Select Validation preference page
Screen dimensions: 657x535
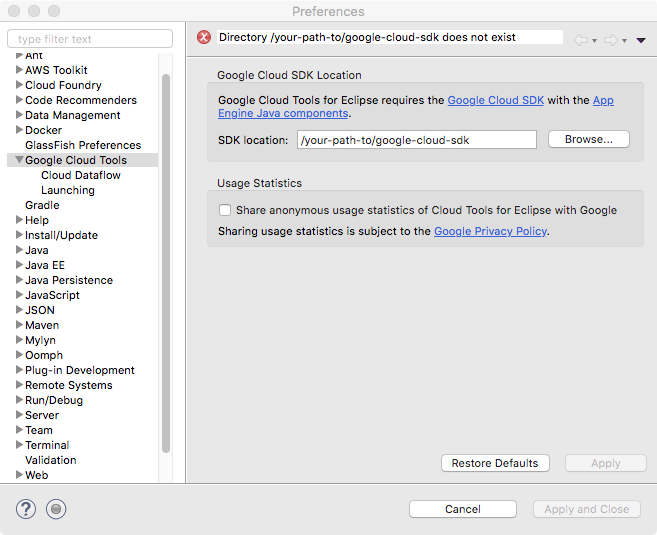tap(50, 460)
